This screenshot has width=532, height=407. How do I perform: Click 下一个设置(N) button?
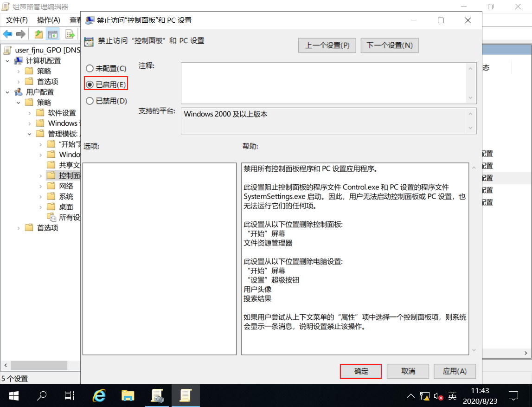tap(390, 45)
